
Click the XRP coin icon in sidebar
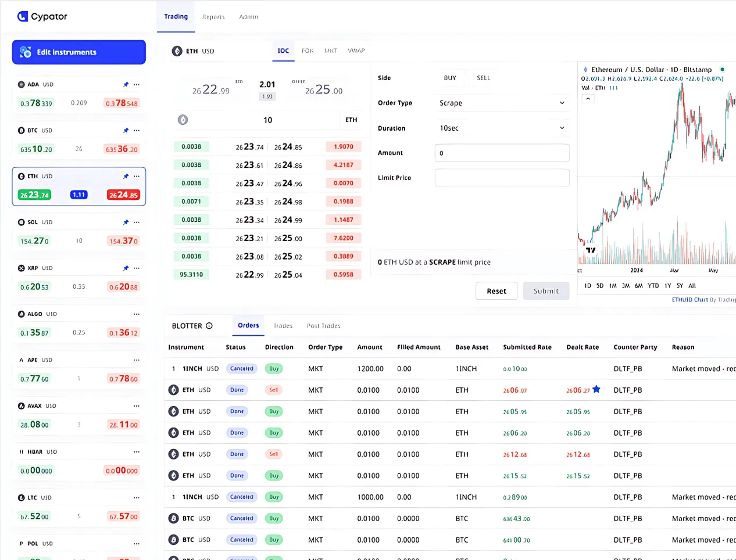tap(22, 268)
